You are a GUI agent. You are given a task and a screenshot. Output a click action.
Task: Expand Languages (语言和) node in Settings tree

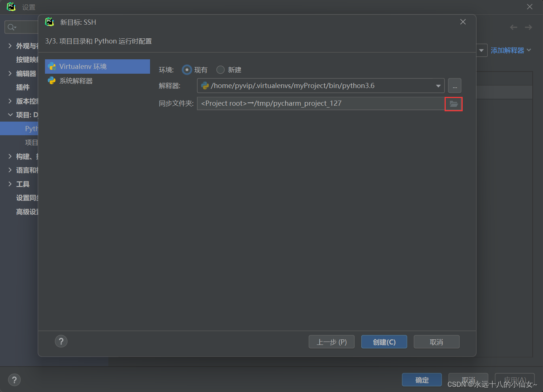[10, 170]
